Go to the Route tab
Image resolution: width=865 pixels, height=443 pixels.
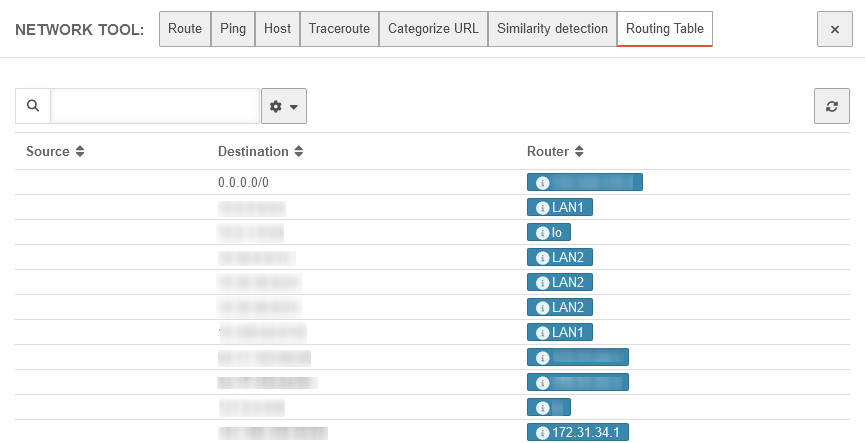[x=185, y=29]
